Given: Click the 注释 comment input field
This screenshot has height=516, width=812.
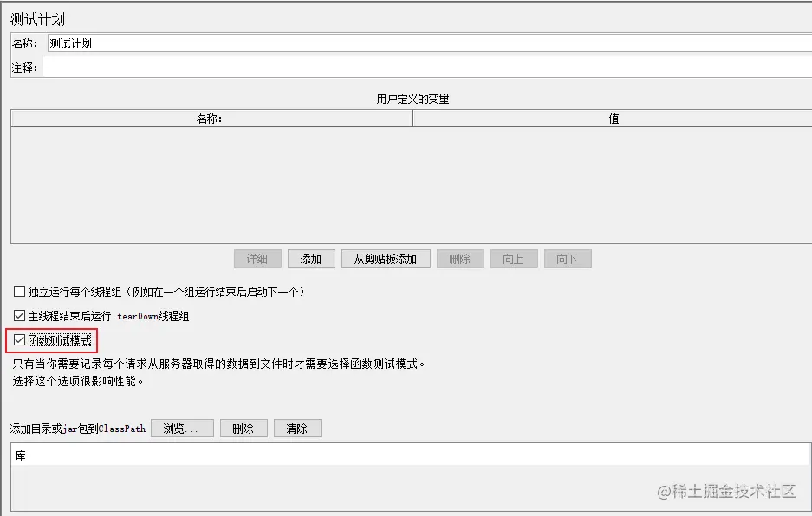Looking at the screenshot, I should pos(260,66).
